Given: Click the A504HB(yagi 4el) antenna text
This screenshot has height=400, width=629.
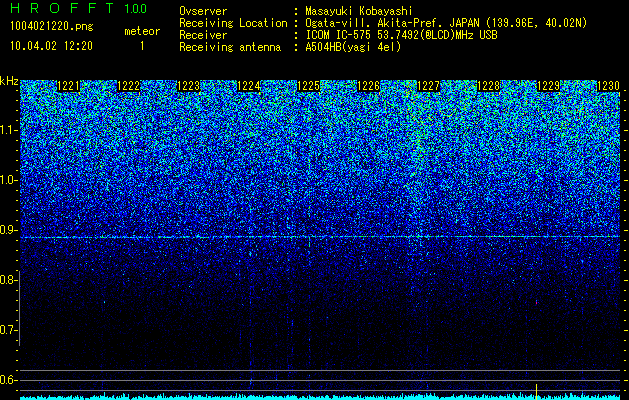Looking at the screenshot, I should [353, 47].
